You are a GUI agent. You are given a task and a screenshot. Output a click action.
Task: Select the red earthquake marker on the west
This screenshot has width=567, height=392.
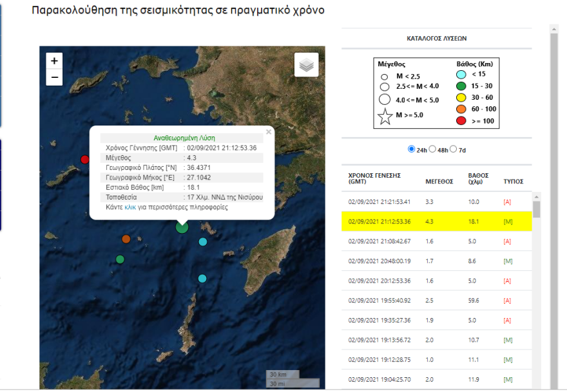tap(83, 158)
